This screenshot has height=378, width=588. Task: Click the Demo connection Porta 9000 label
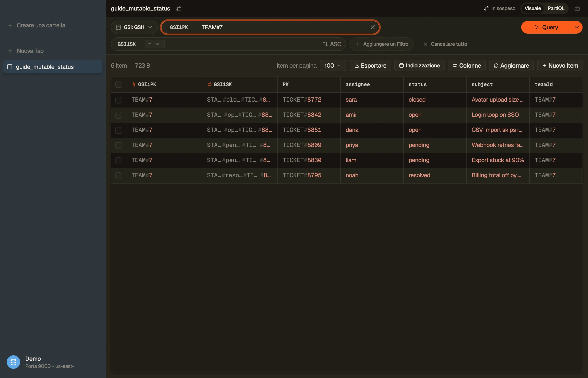(50, 366)
